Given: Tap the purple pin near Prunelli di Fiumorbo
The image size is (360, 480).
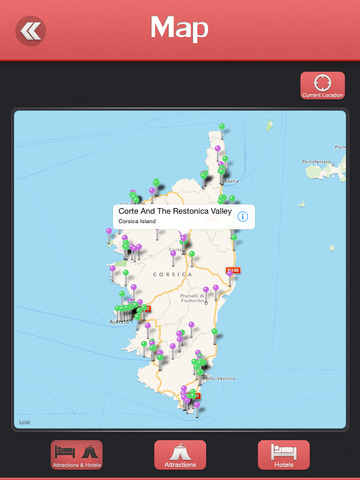Looking at the screenshot, I should (x=206, y=289).
